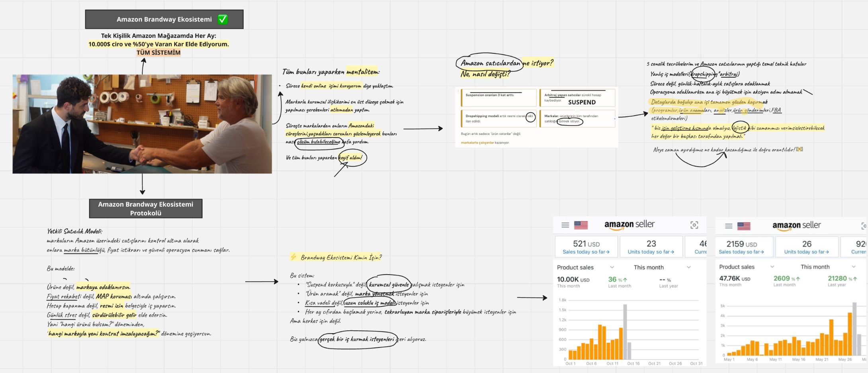Open Product sales dropdown above 47.76K USD
The image size is (868, 373).
pyautogui.click(x=772, y=267)
